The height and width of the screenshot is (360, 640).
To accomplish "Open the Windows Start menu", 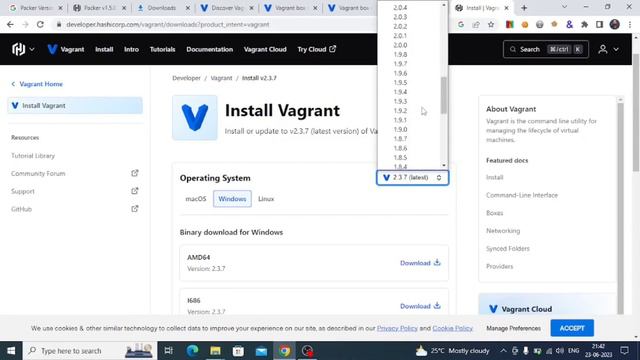I will click(11, 351).
